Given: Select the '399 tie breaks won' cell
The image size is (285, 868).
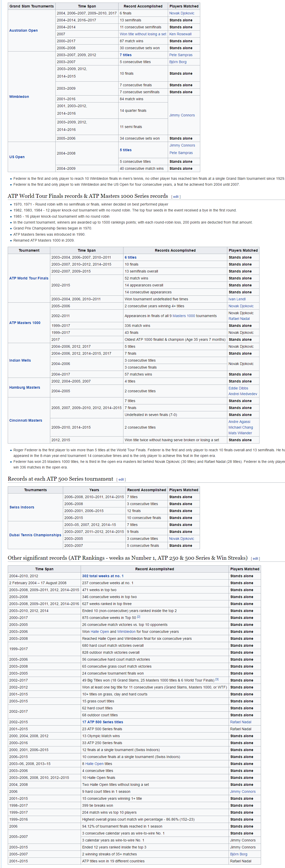Looking at the screenshot, I should (x=154, y=805).
